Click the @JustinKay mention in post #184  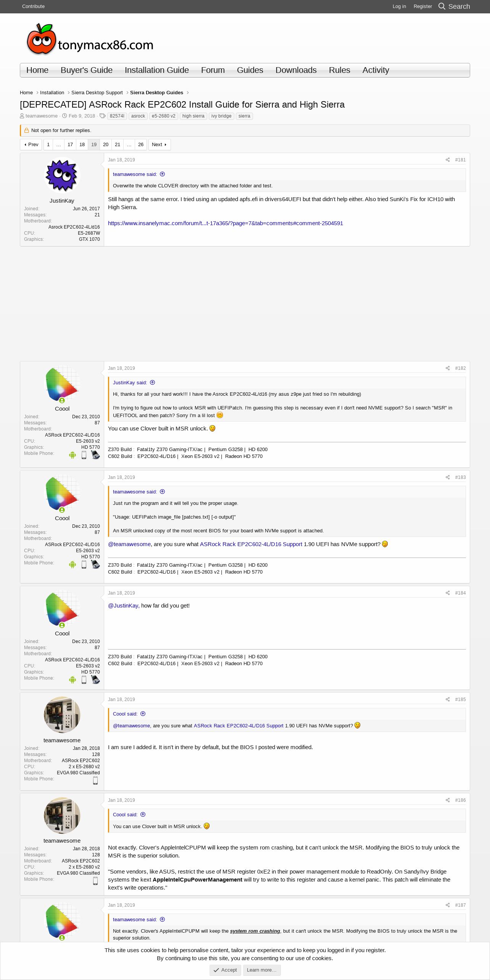123,606
